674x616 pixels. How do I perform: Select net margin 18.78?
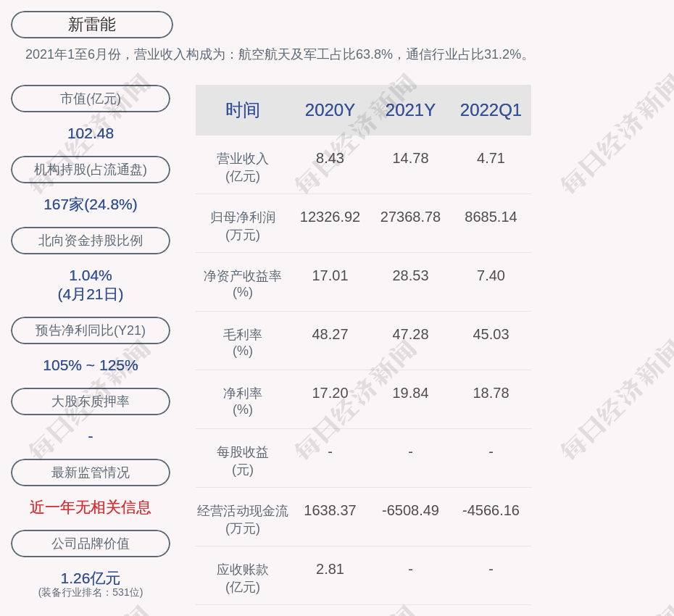click(491, 393)
